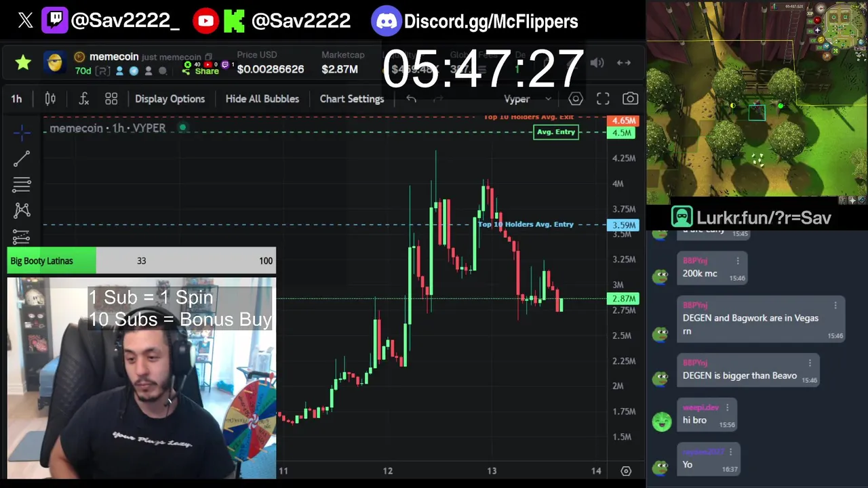Click the 2.87M current price tag
Viewport: 868px width, 488px height.
(x=623, y=299)
